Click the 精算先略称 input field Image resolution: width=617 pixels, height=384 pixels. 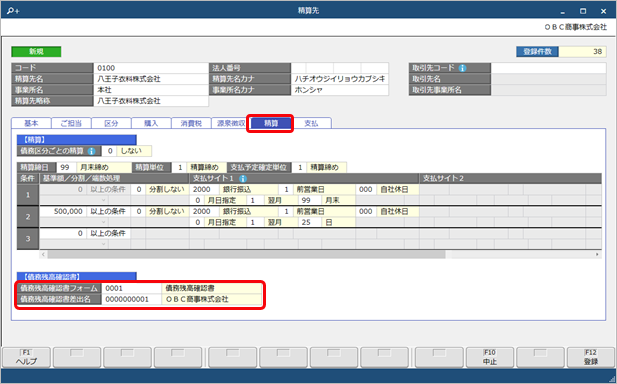(x=151, y=101)
